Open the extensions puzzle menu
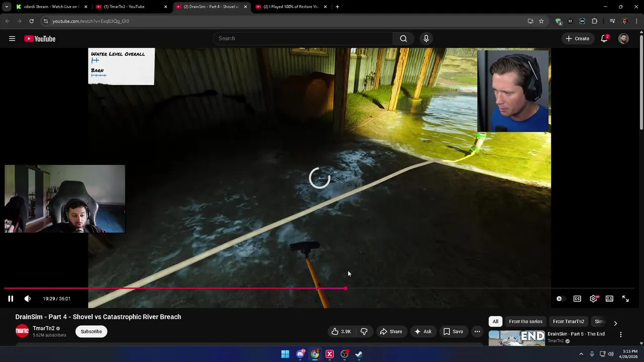644x362 pixels. tap(595, 21)
